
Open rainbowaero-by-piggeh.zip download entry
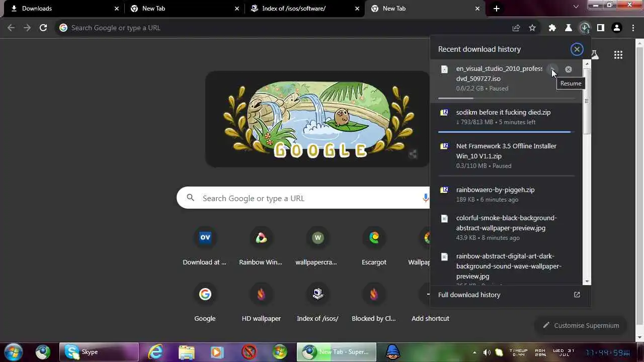[506, 195]
